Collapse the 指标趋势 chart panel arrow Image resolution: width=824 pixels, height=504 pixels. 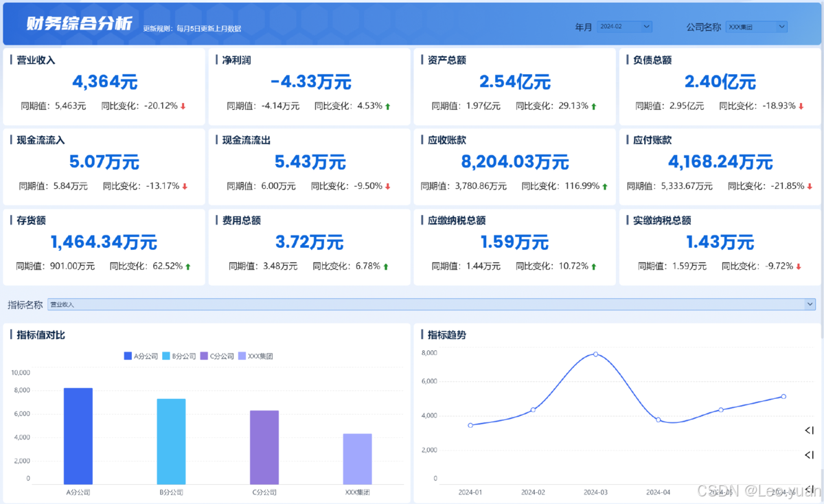click(x=808, y=431)
